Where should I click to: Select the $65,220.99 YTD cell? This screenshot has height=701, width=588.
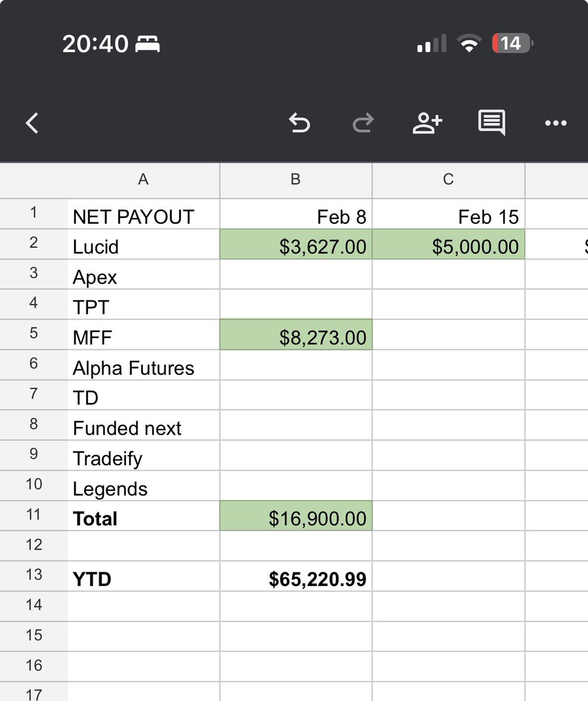pyautogui.click(x=296, y=576)
